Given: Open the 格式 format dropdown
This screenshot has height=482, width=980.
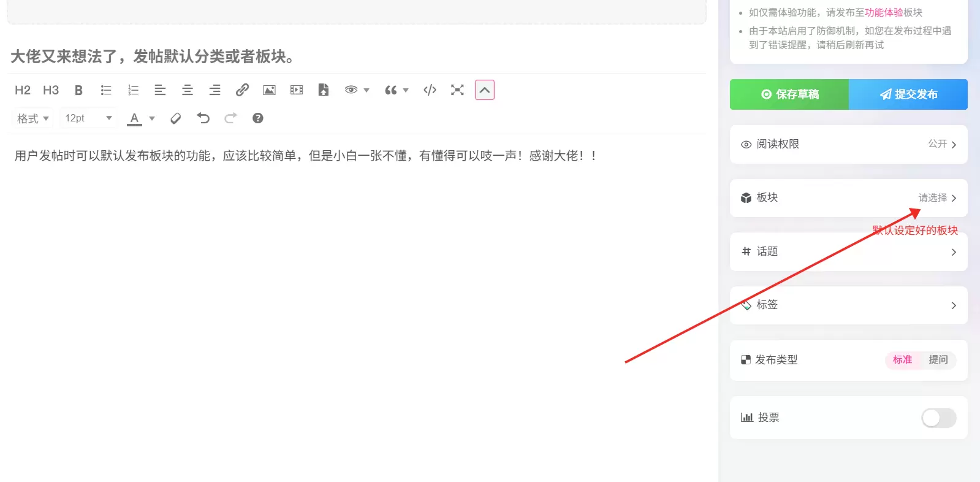Looking at the screenshot, I should coord(32,118).
